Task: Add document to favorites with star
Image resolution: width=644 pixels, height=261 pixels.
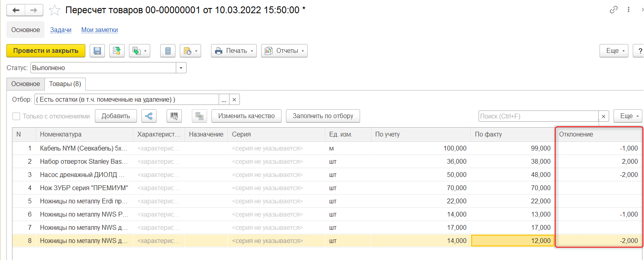Action: [x=54, y=10]
